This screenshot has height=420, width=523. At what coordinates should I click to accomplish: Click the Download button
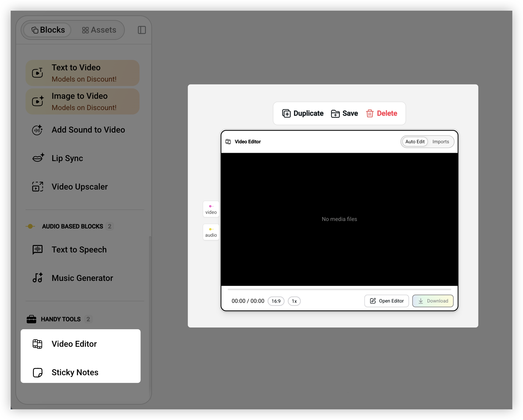click(433, 301)
